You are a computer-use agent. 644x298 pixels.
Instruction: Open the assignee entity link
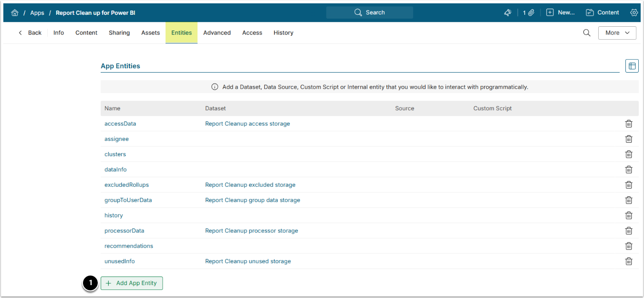pos(117,139)
